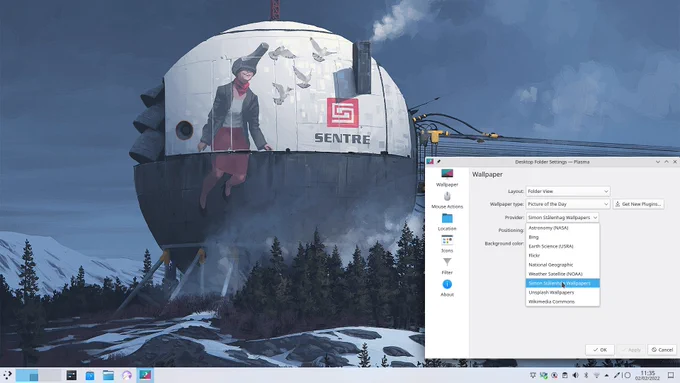680x383 pixels.
Task: Open the notifications tray icon
Action: click(533, 375)
